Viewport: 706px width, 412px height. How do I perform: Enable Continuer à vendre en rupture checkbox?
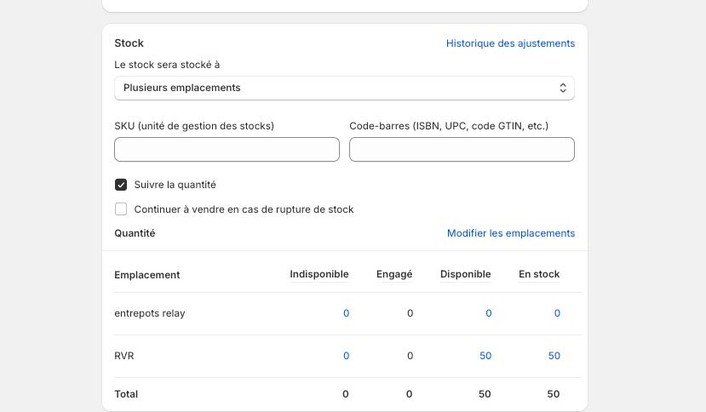pos(121,209)
